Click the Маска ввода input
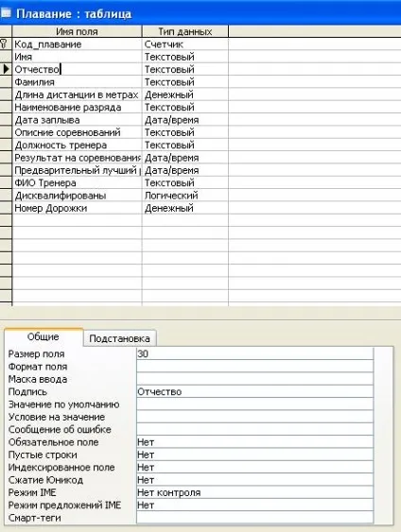Viewport: 401px width, 532px height. coord(254,379)
